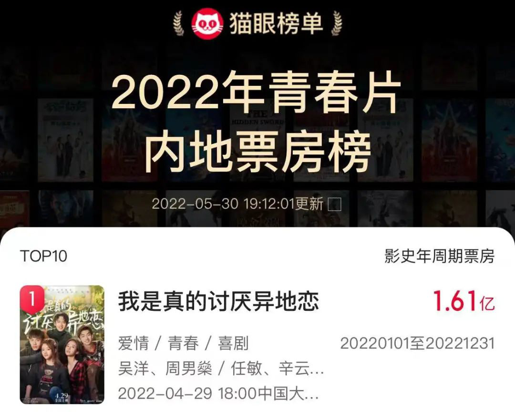The width and height of the screenshot is (515, 420).
Task: Click the 喜剧 genre tag
Action: pos(233,344)
